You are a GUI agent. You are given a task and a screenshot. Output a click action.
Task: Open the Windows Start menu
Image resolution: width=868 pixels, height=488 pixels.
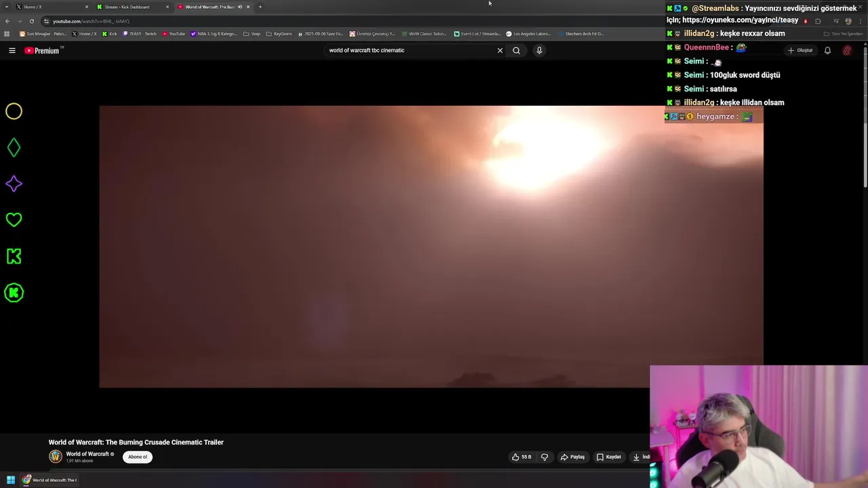point(11,480)
